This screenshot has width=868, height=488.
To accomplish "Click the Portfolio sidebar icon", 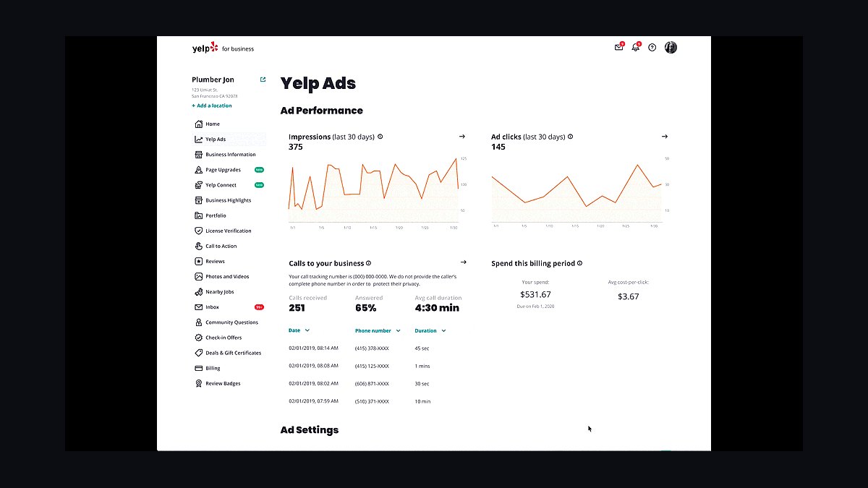I will 199,215.
